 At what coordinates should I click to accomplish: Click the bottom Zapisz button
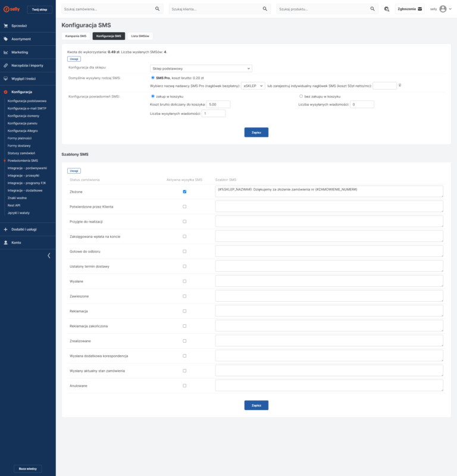coord(256,405)
